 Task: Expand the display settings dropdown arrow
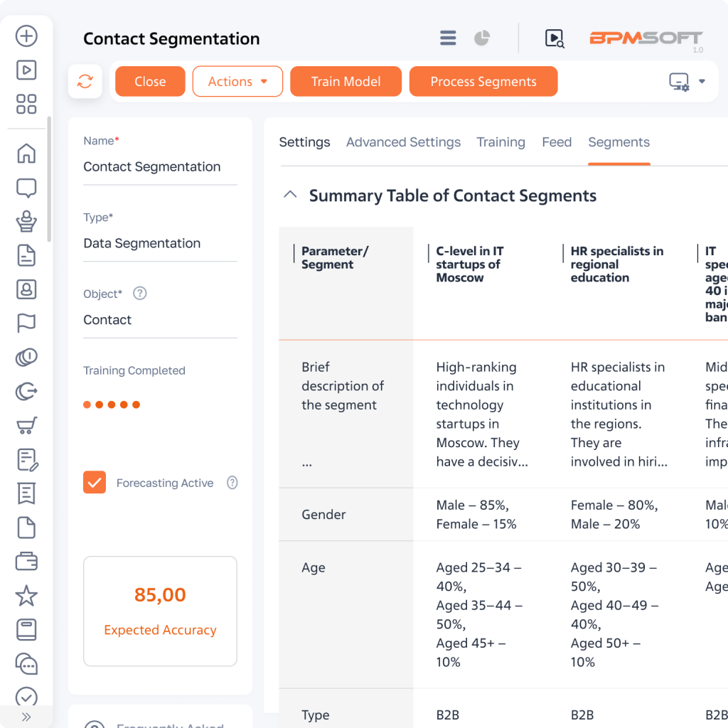coord(702,82)
